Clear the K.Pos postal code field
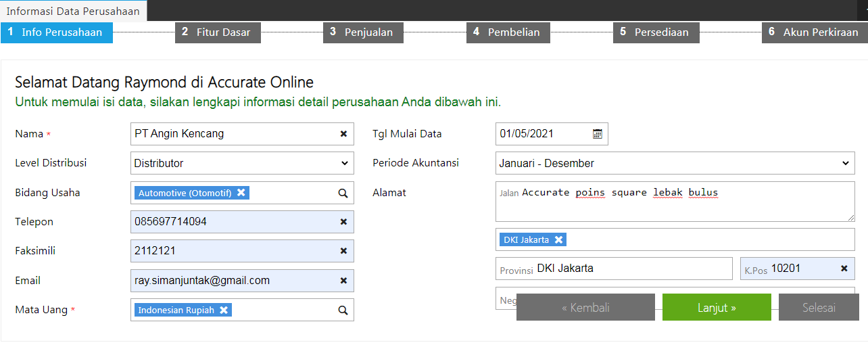868x347 pixels. click(x=844, y=269)
